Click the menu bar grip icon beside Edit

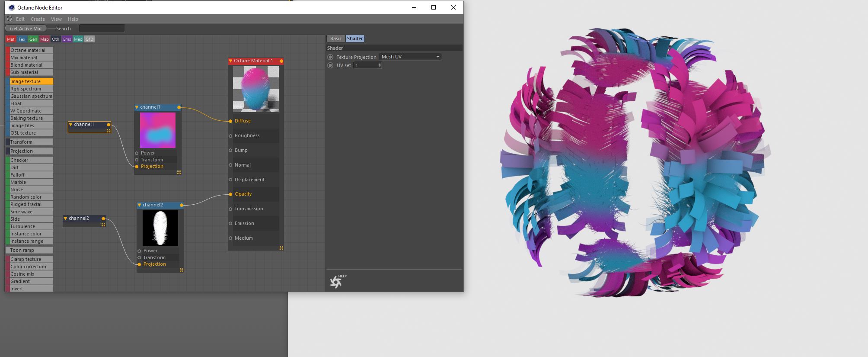10,19
